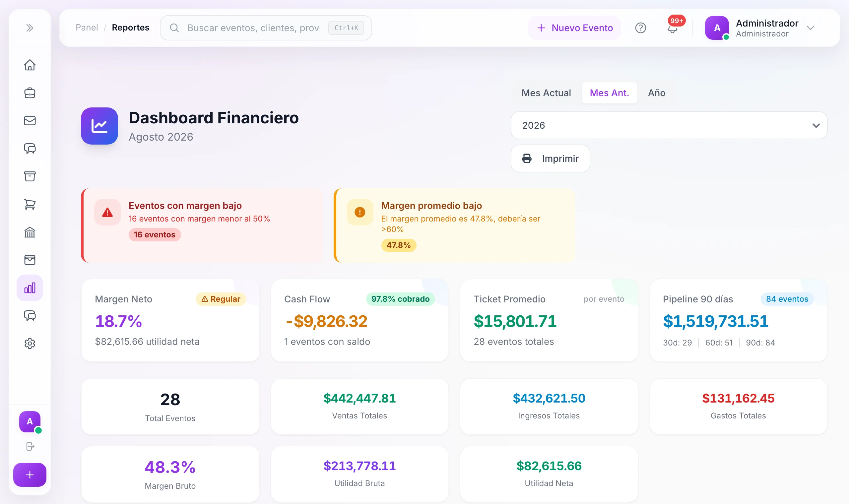This screenshot has width=849, height=504.
Task: Click the purple plus button in sidebar
Action: click(30, 475)
